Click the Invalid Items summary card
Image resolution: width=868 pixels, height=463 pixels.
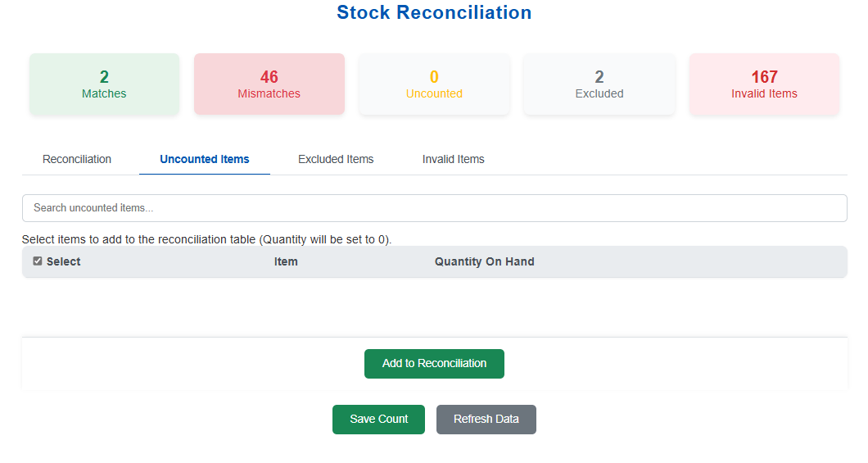coord(764,84)
